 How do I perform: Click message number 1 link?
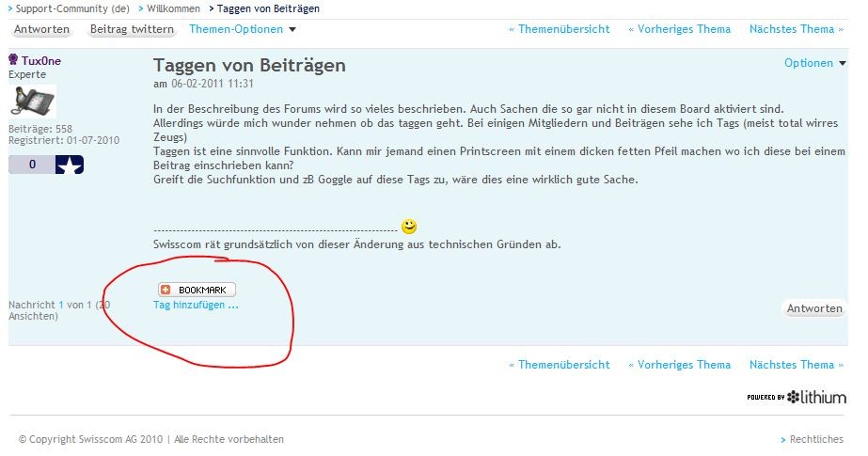coord(61,305)
